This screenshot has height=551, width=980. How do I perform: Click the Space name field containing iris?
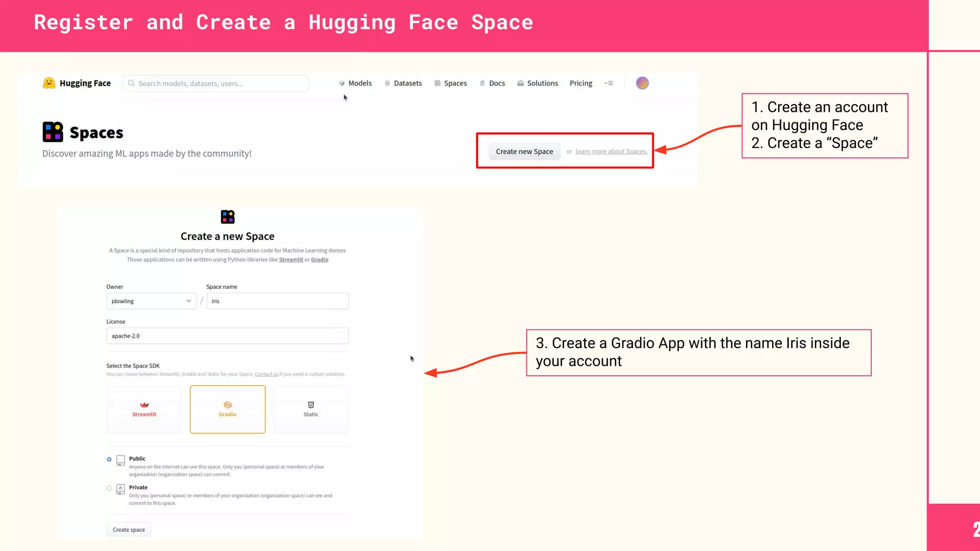pyautogui.click(x=278, y=301)
